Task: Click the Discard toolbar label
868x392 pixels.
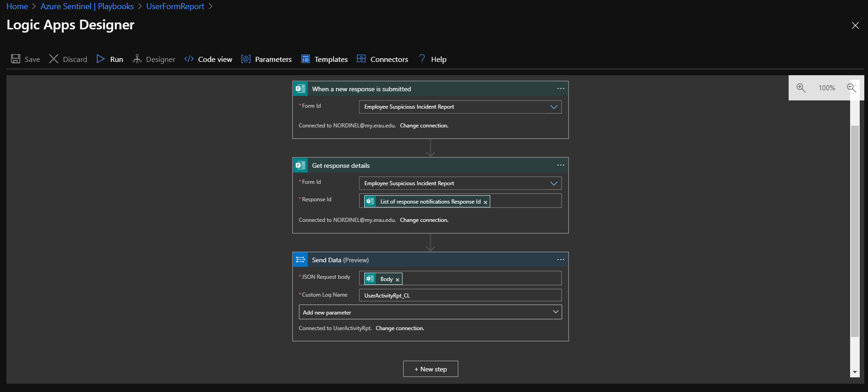Action: 75,59
